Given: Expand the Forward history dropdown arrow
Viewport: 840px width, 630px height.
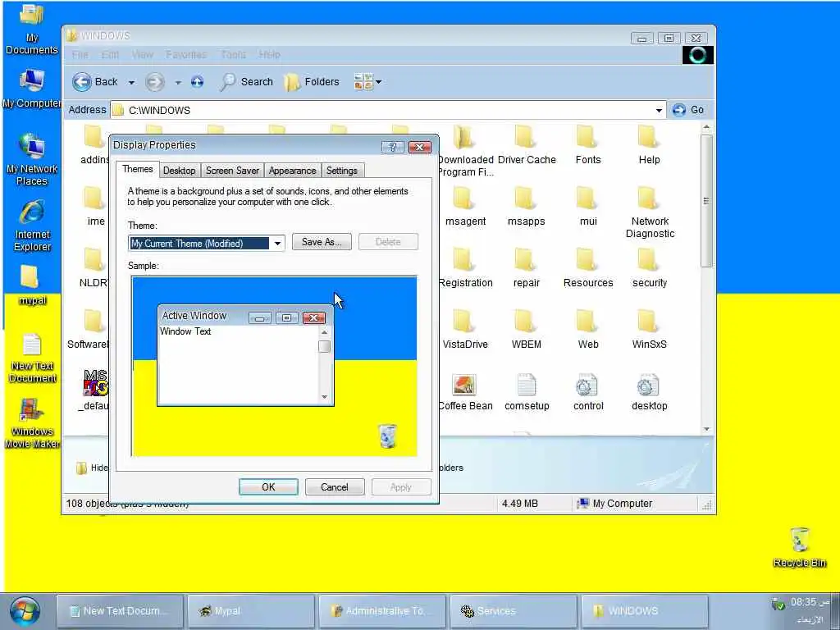Looking at the screenshot, I should 178,83.
